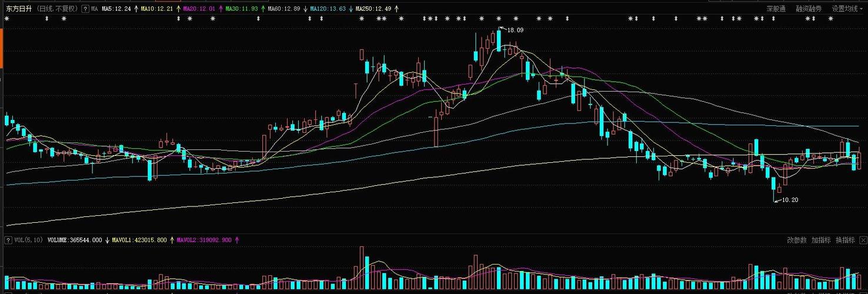
Task: Click 换指标 to switch indicator
Action: (845, 240)
